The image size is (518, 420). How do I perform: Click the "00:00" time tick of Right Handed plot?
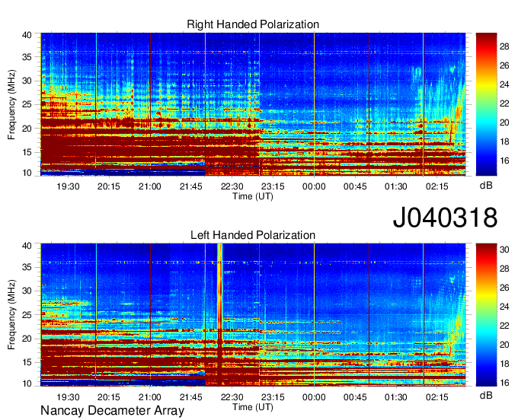point(314,186)
